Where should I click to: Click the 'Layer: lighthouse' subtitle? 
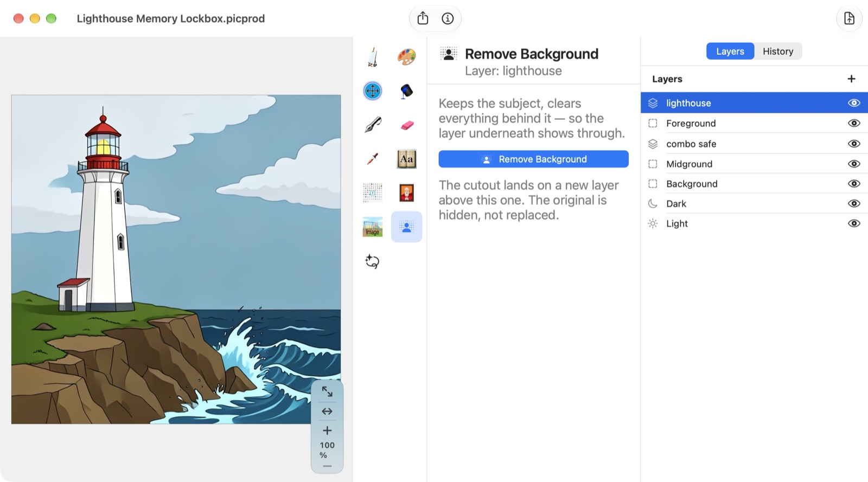pos(513,71)
